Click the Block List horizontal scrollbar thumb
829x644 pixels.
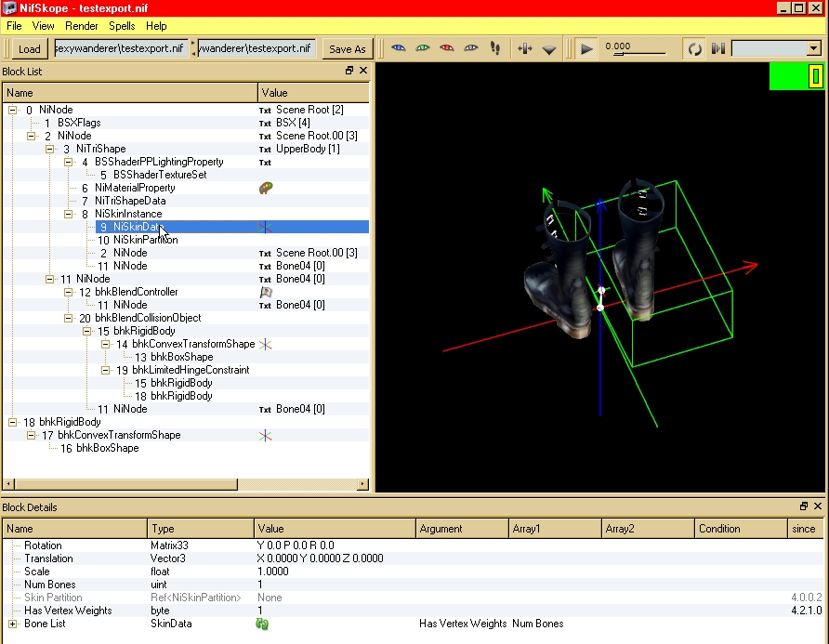[x=125, y=484]
